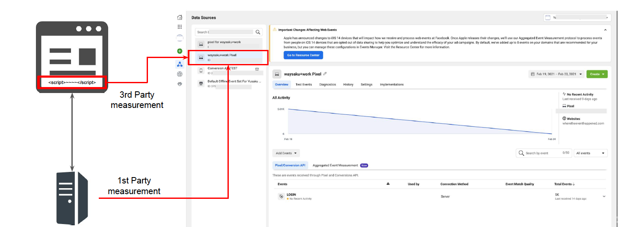
Task: Click the Home icon in left sidebar
Action: tap(180, 17)
